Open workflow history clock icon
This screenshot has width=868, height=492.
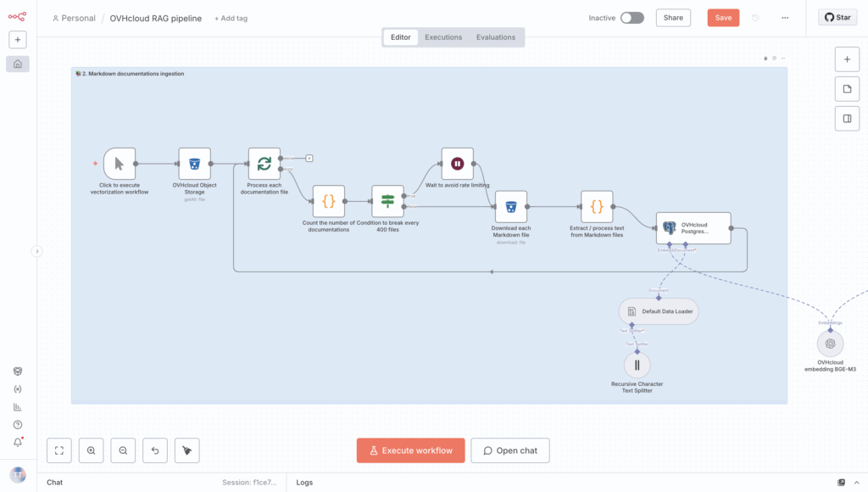755,18
